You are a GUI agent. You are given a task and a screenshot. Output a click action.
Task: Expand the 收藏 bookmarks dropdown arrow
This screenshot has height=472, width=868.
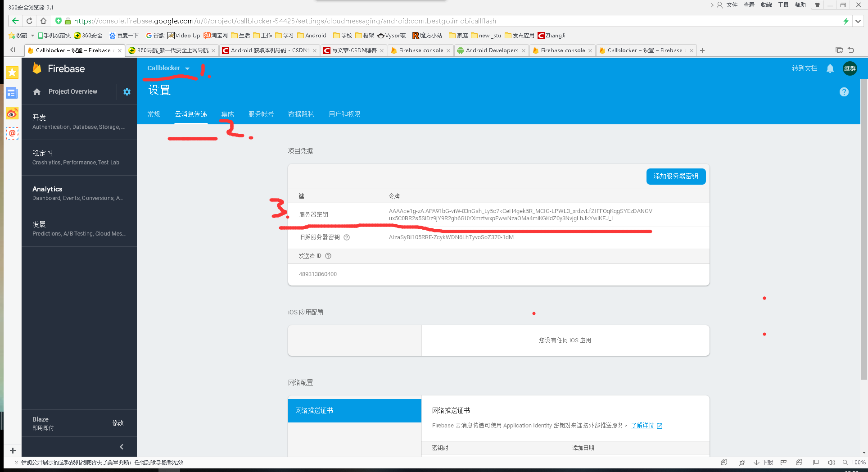click(32, 36)
